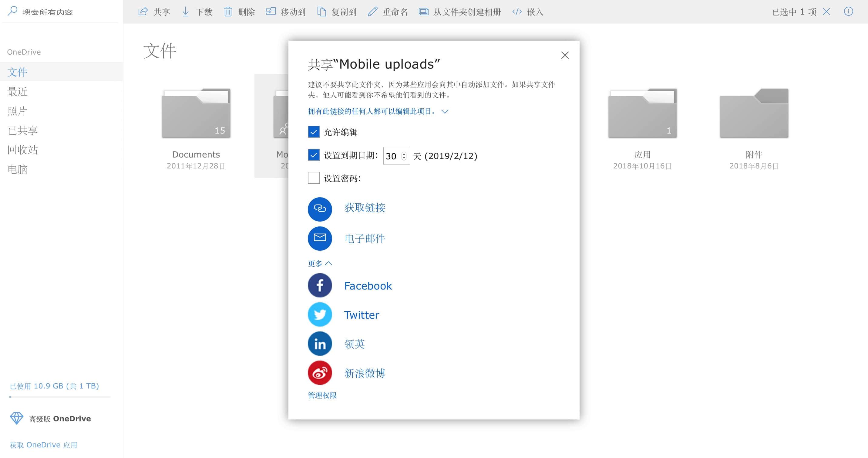Open 已共享 in the left navigation
868x458 pixels.
tap(61, 130)
